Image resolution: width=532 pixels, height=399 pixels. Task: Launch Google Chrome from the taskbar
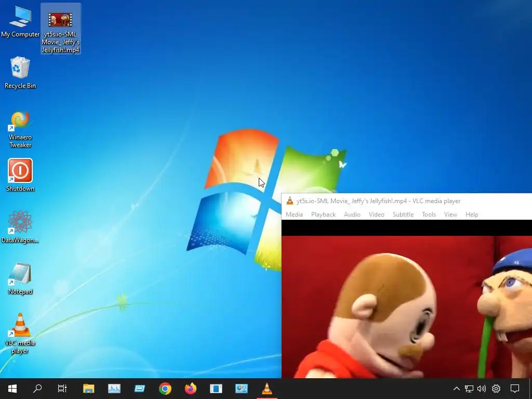[x=165, y=389]
